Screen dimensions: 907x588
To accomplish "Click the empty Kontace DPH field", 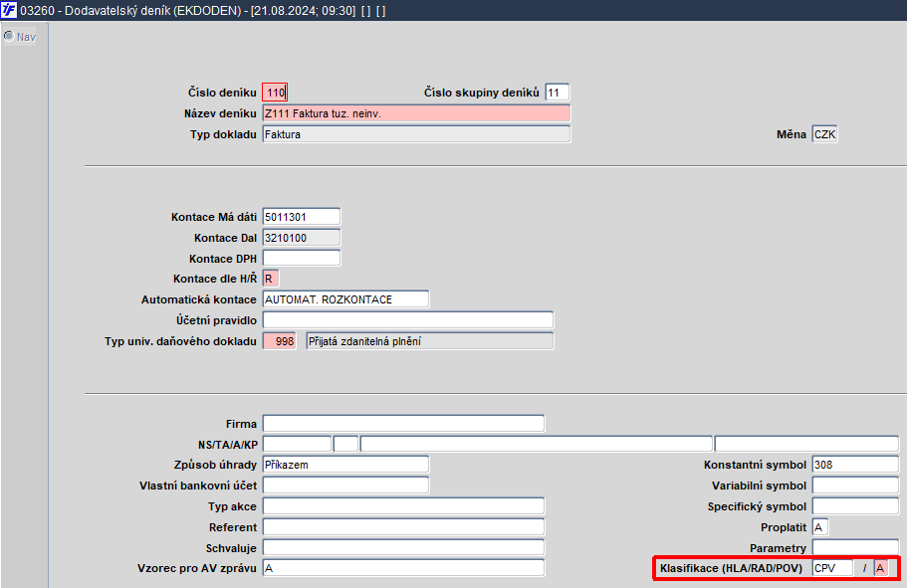I will [302, 258].
